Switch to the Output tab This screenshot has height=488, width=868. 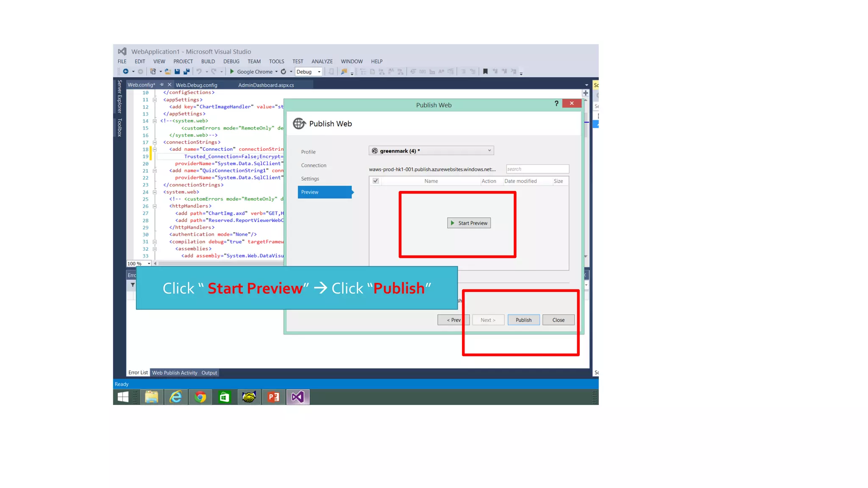click(x=209, y=373)
